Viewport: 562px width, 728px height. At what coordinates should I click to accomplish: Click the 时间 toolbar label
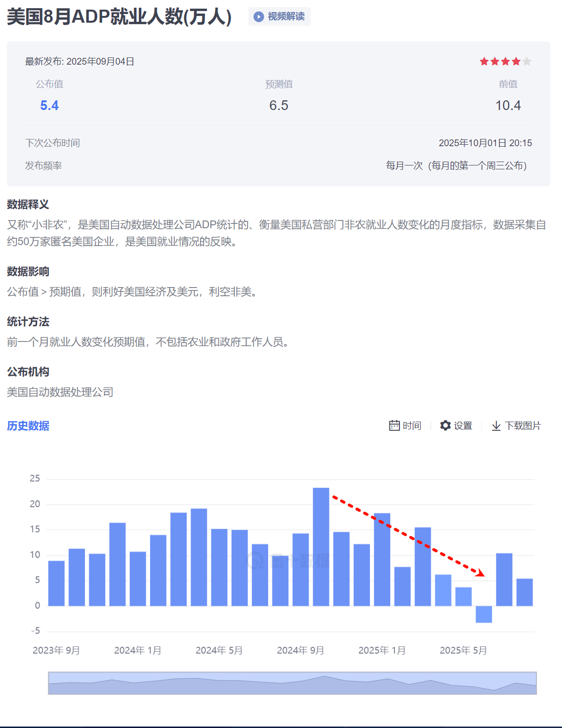(x=412, y=425)
